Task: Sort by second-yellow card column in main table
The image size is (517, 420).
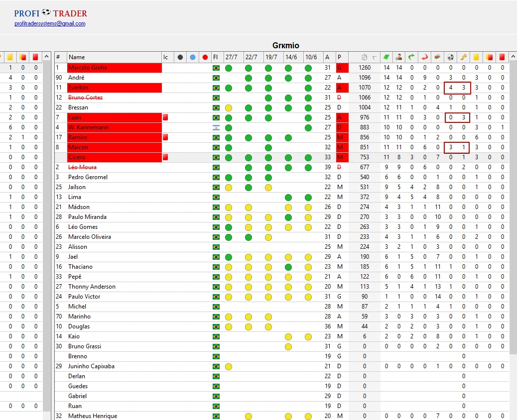Action: coord(489,57)
